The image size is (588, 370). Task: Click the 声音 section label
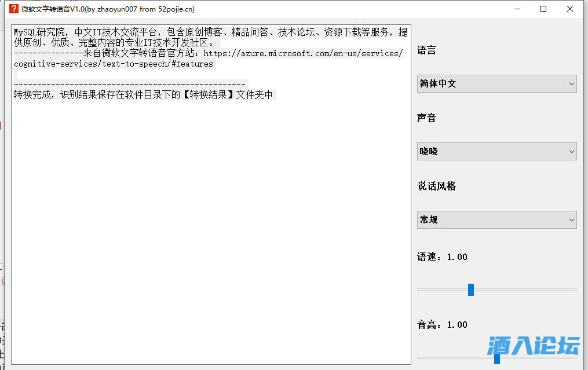(427, 118)
